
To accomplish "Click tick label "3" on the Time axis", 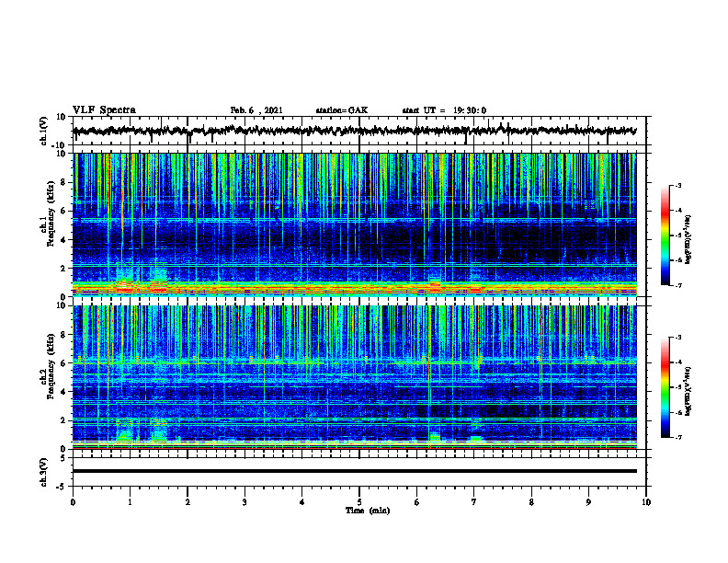I will click(245, 502).
